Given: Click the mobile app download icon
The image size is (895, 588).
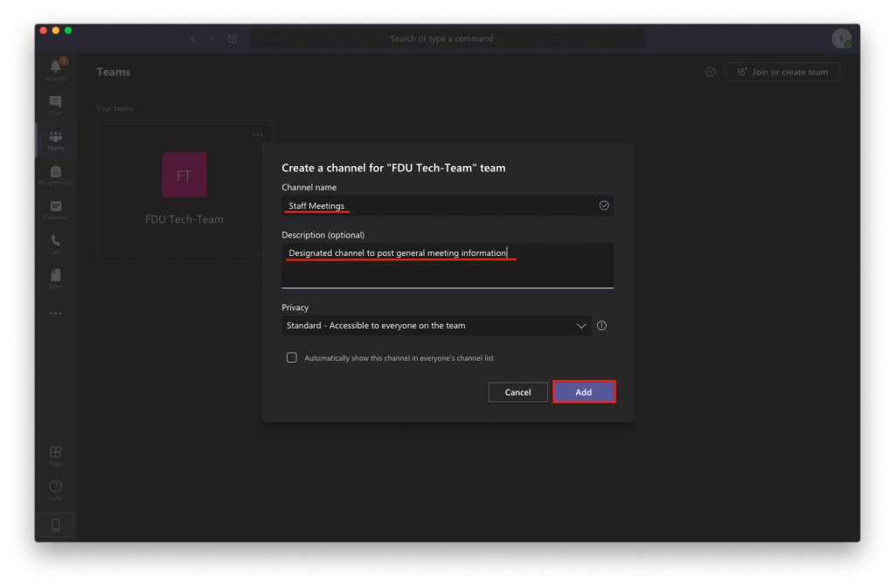Looking at the screenshot, I should 55,525.
